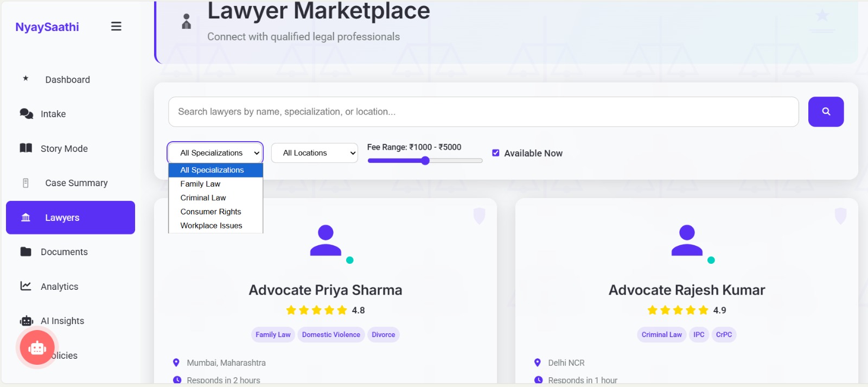Open Advocate Rajesh Kumar's name
This screenshot has width=868, height=387.
[x=687, y=290]
